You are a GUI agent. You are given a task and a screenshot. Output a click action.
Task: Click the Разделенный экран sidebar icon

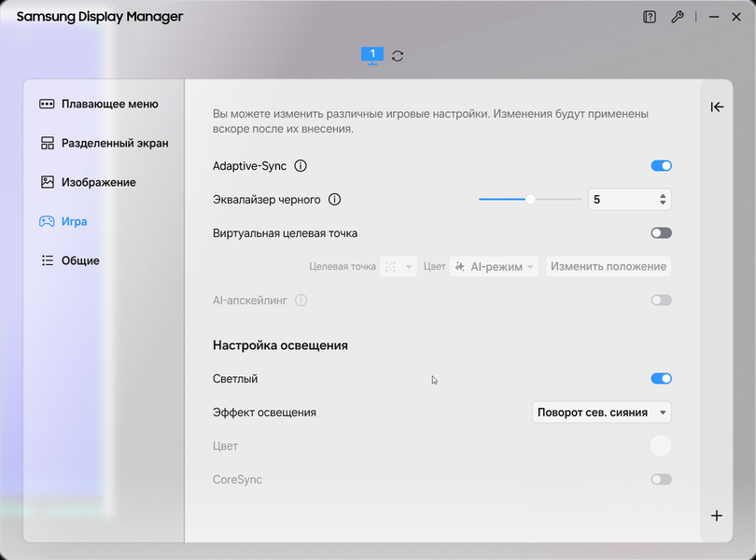pyautogui.click(x=48, y=143)
